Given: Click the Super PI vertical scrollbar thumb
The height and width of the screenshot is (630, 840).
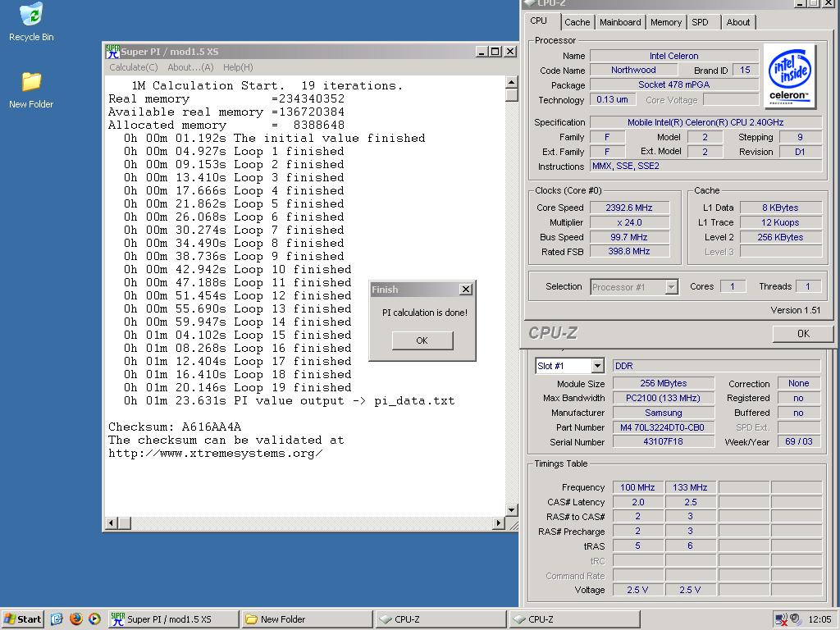Looking at the screenshot, I should coord(511,95).
